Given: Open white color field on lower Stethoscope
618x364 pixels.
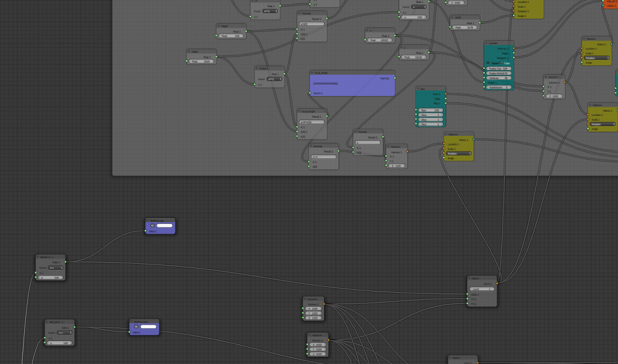Looking at the screenshot, I should (148, 327).
